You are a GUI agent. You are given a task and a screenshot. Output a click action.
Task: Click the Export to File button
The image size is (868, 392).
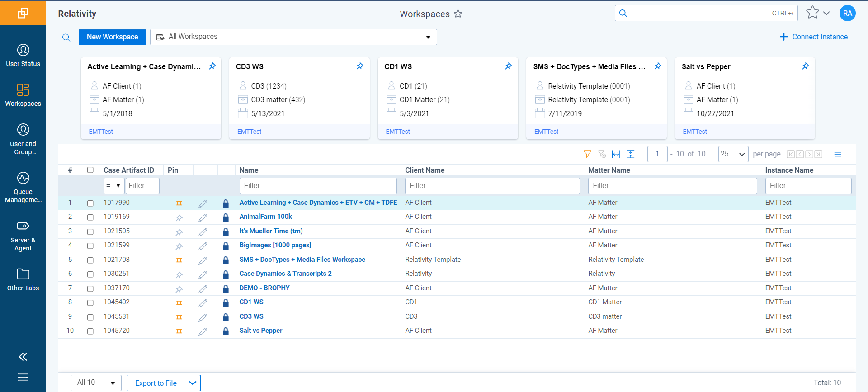click(156, 383)
